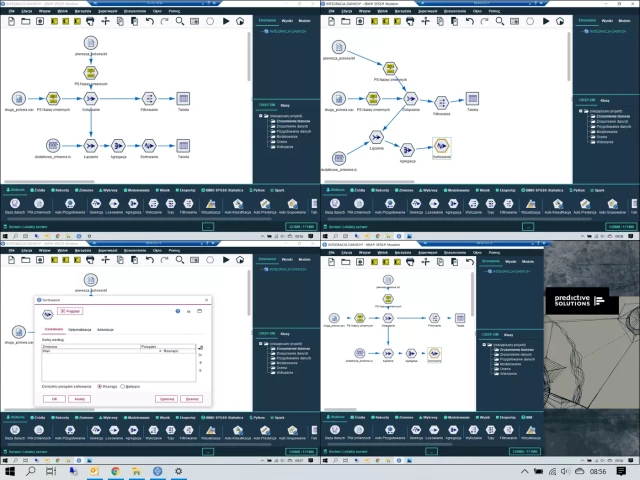The height and width of the screenshot is (480, 640).
Task: Click the Podgląd preview button
Action: click(x=71, y=311)
